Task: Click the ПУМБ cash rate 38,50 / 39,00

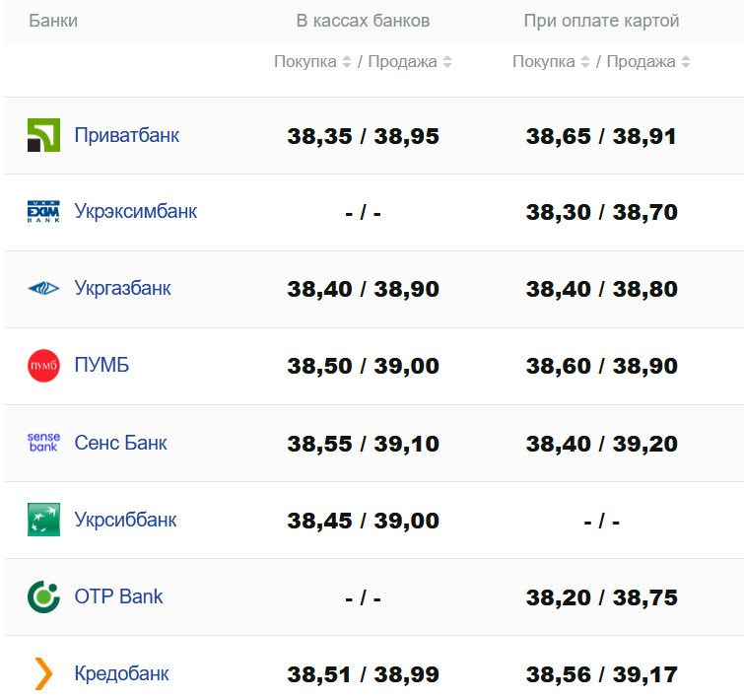Action: tap(364, 367)
